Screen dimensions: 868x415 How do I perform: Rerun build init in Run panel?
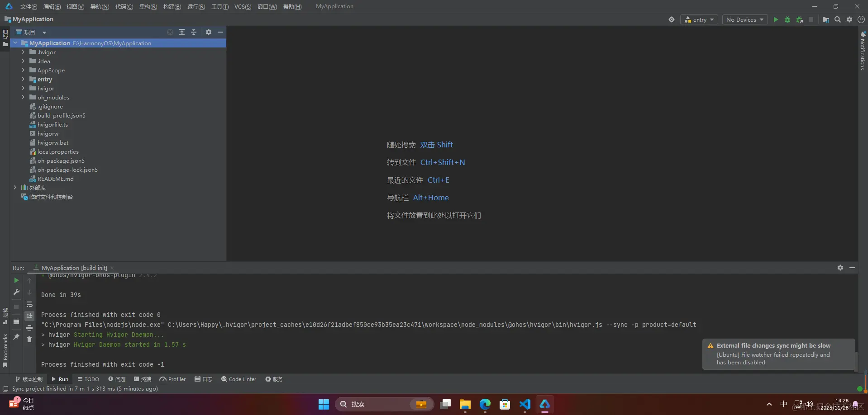pyautogui.click(x=16, y=280)
